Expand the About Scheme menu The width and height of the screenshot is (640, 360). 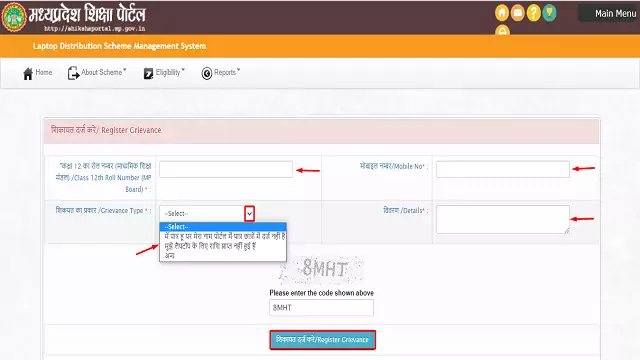point(104,72)
